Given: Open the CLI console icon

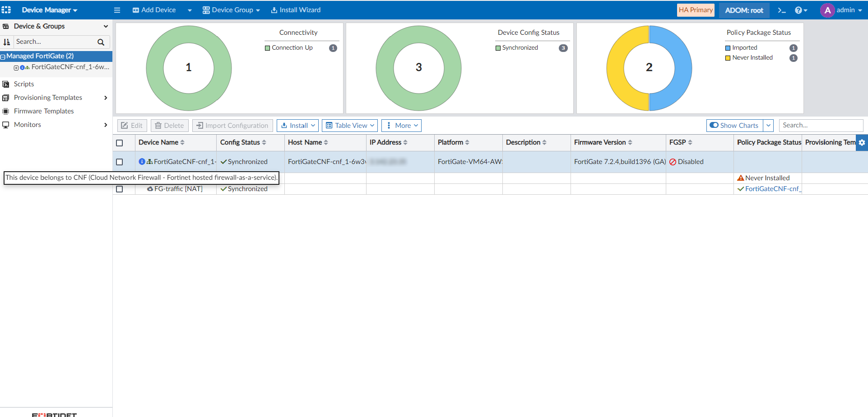Looking at the screenshot, I should [782, 10].
